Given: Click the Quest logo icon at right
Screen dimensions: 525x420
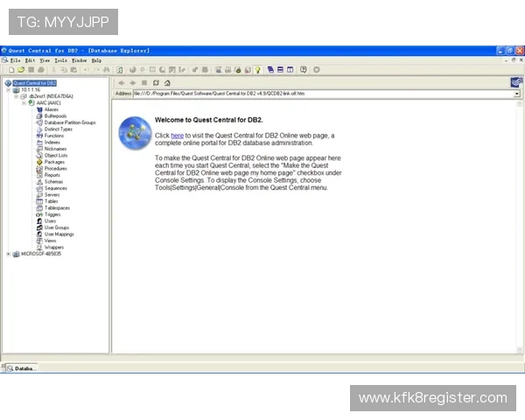Looking at the screenshot, I should [x=515, y=82].
